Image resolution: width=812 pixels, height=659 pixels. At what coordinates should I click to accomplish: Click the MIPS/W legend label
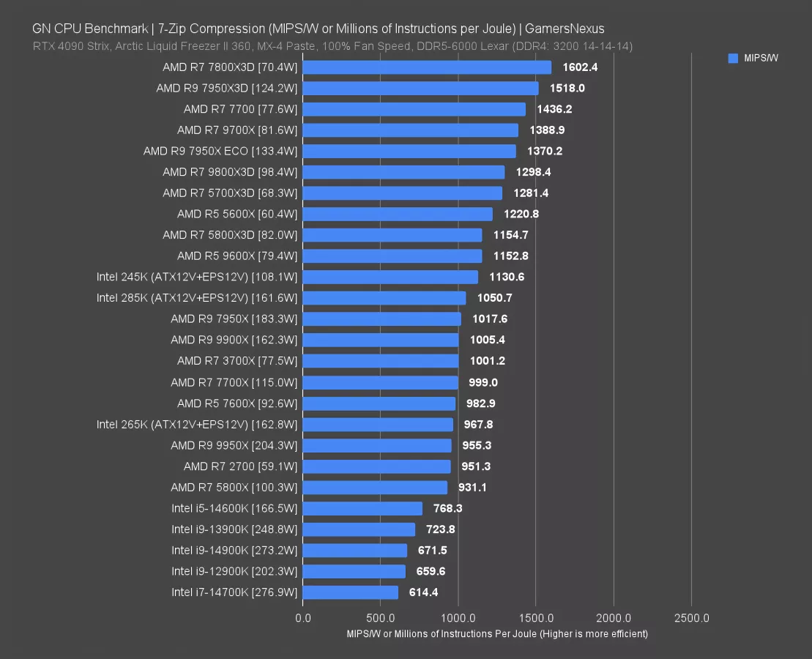coord(761,59)
